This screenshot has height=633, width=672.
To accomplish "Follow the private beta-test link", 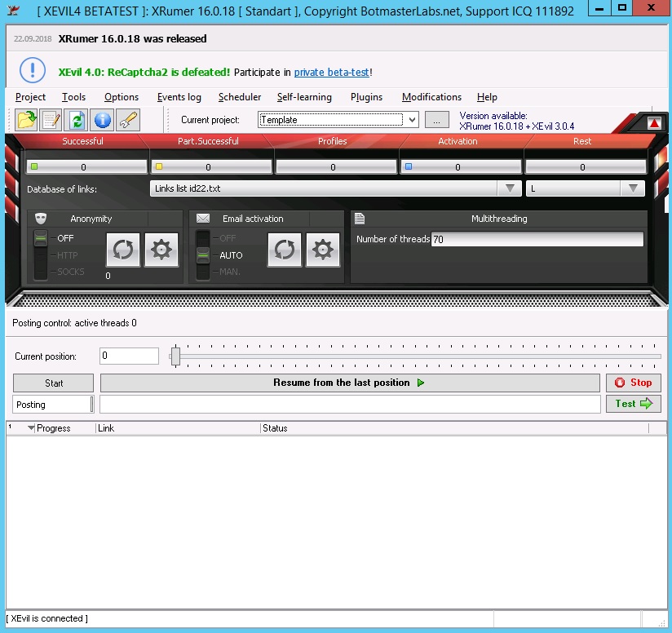I will click(x=332, y=73).
